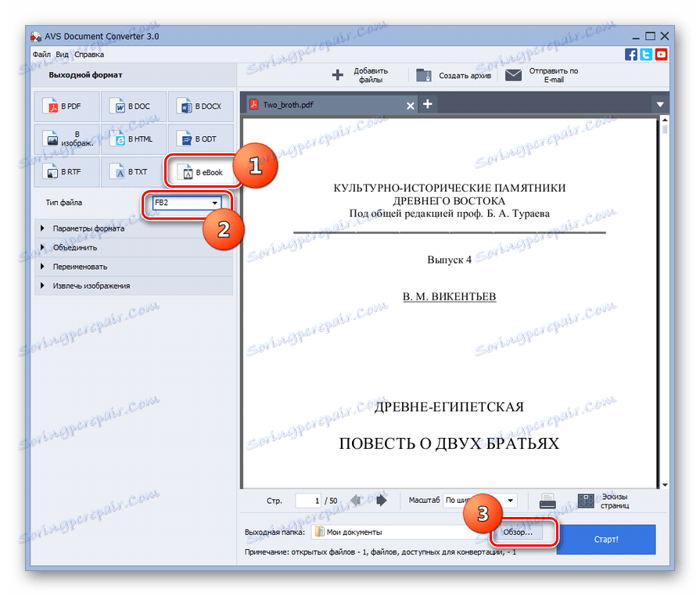
Task: Open the Facebook link icon
Action: (631, 55)
